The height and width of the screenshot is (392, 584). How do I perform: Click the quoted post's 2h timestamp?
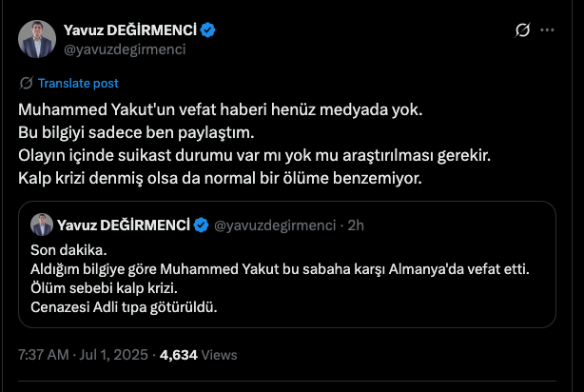click(x=357, y=225)
